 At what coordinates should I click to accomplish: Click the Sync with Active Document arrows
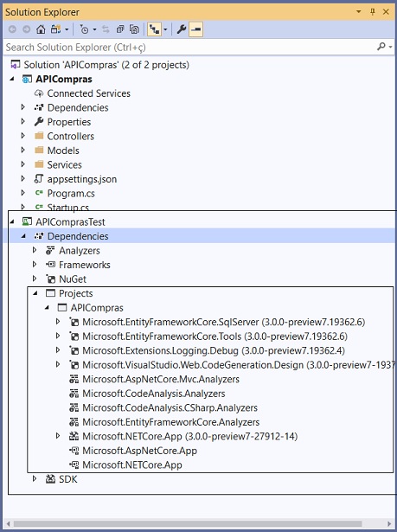[106, 29]
